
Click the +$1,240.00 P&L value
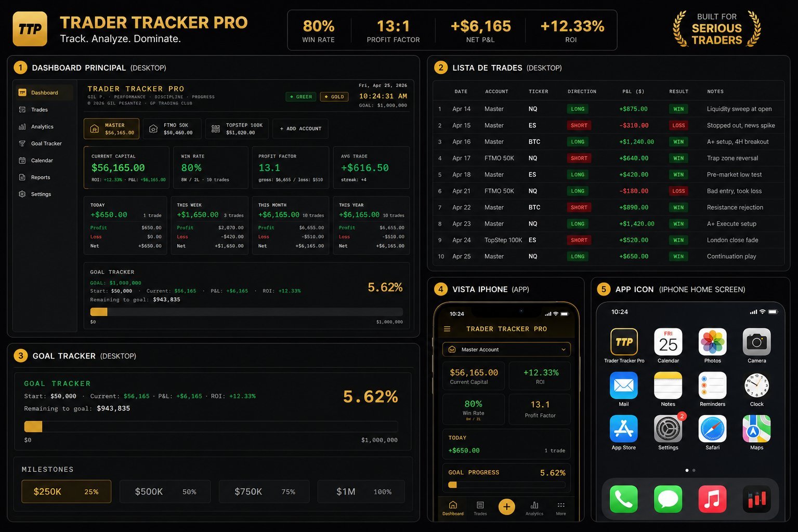click(636, 142)
